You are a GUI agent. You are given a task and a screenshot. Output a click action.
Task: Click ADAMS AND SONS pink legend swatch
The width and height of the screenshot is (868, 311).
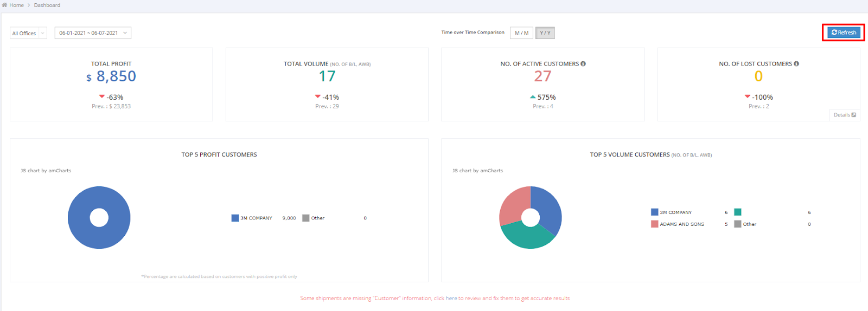[655, 224]
